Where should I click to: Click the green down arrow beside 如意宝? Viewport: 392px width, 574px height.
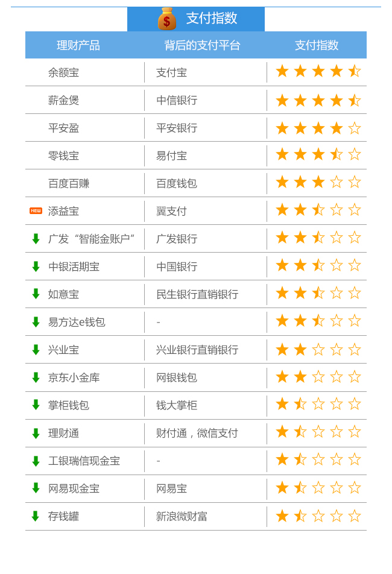pos(36,294)
